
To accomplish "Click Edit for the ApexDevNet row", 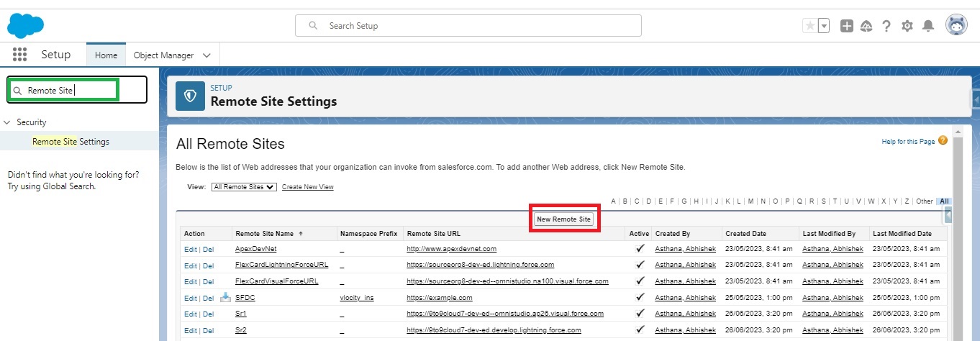I will (190, 249).
